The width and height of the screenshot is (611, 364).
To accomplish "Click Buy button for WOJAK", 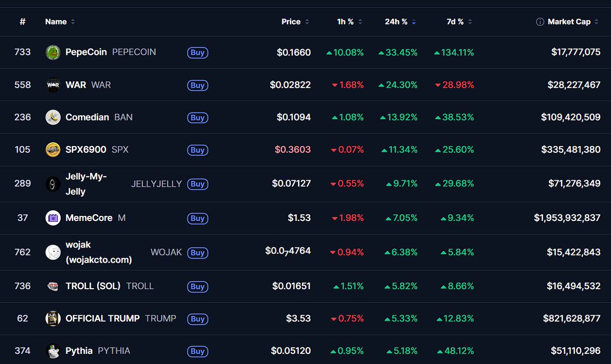I will (x=198, y=253).
